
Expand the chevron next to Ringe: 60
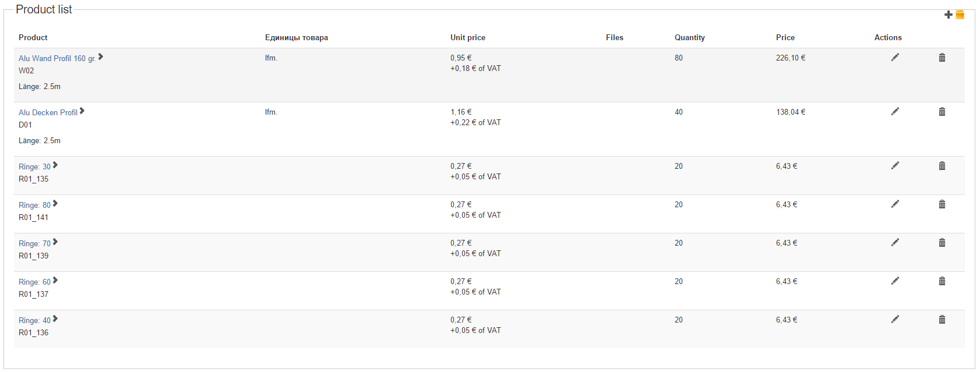click(x=55, y=280)
